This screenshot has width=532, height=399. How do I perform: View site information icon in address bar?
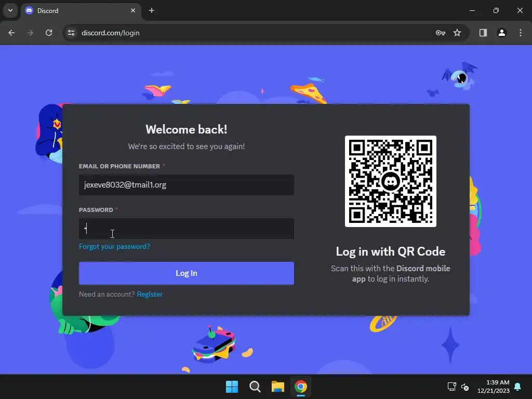[x=71, y=33]
